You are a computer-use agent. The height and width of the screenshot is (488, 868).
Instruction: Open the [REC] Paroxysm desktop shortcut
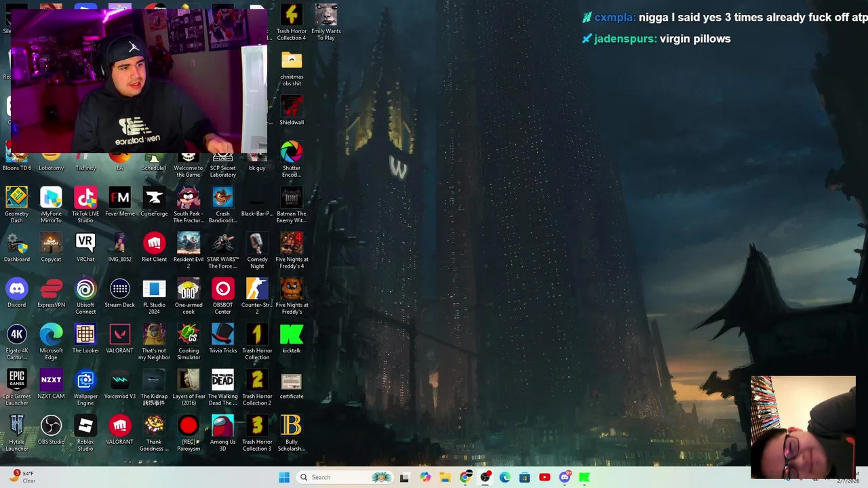[189, 432]
